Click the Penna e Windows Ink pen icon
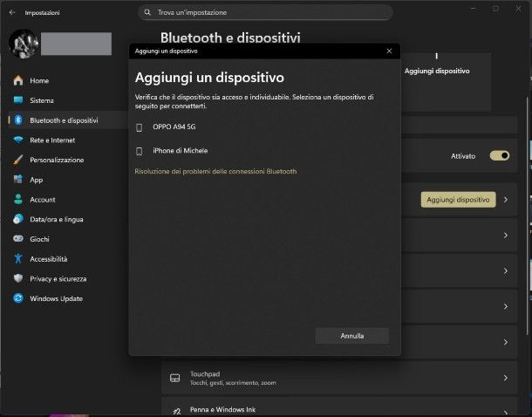Image resolution: width=532 pixels, height=417 pixels. pyautogui.click(x=176, y=412)
